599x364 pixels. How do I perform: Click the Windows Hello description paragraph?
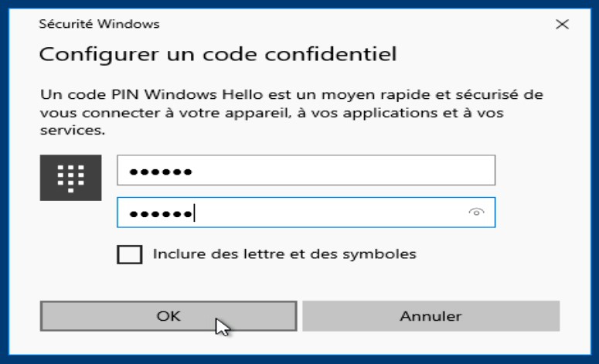[x=291, y=113]
